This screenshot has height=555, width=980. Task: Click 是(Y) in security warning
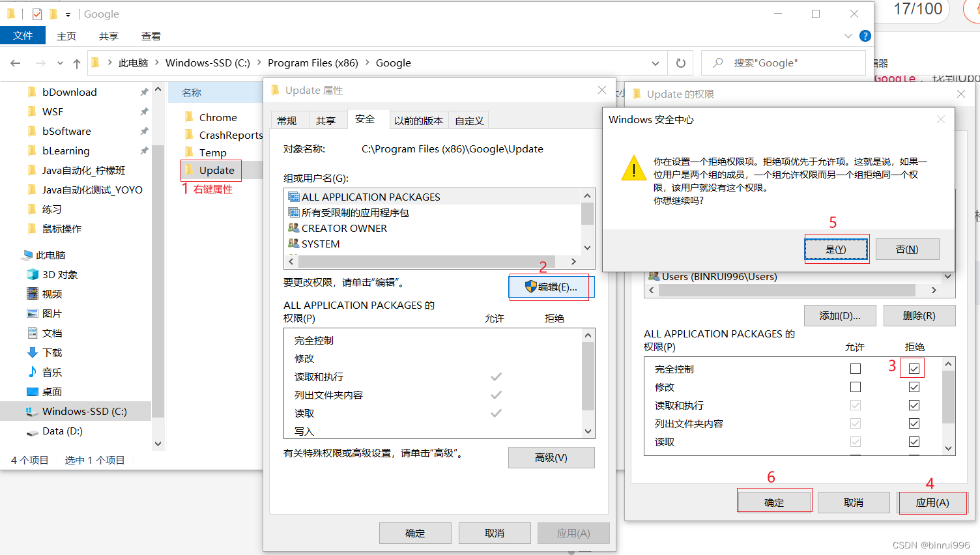[x=836, y=249]
